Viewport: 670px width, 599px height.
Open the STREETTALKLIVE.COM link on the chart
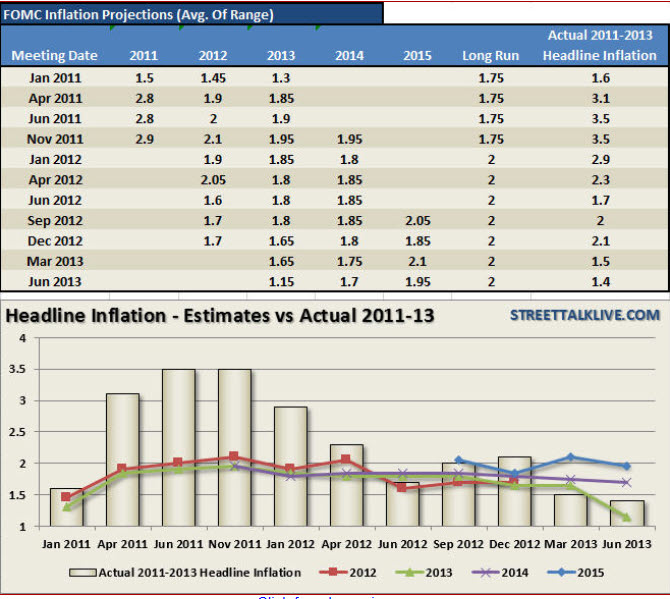585,315
